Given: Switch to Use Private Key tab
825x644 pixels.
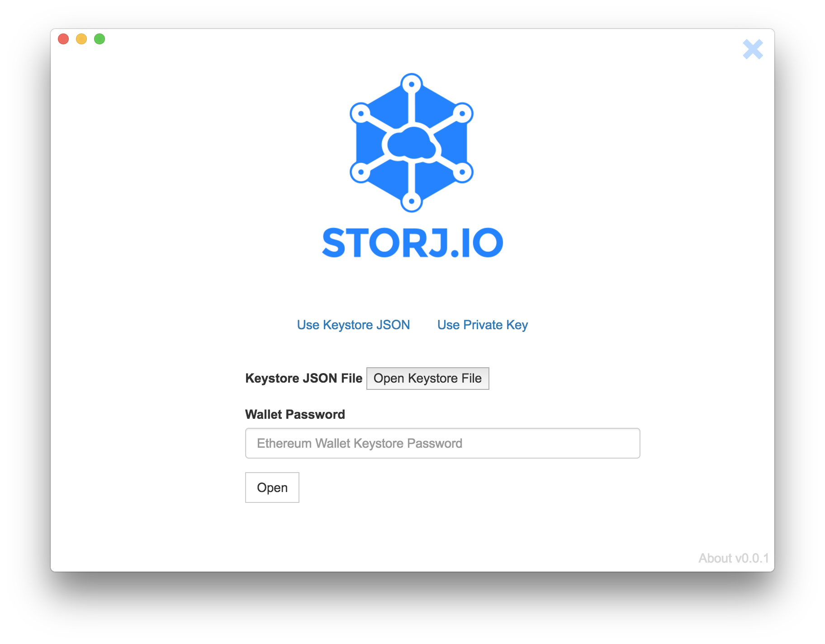Looking at the screenshot, I should tap(483, 325).
